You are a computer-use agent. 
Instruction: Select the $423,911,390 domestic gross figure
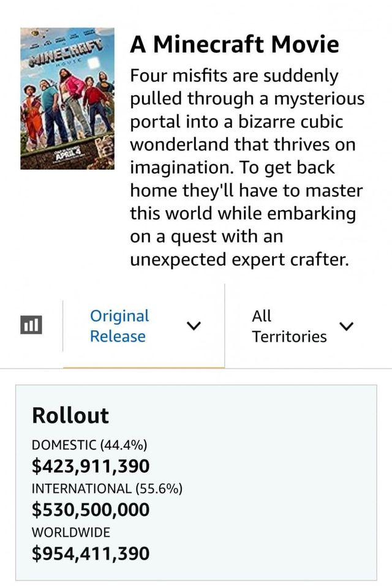91,467
